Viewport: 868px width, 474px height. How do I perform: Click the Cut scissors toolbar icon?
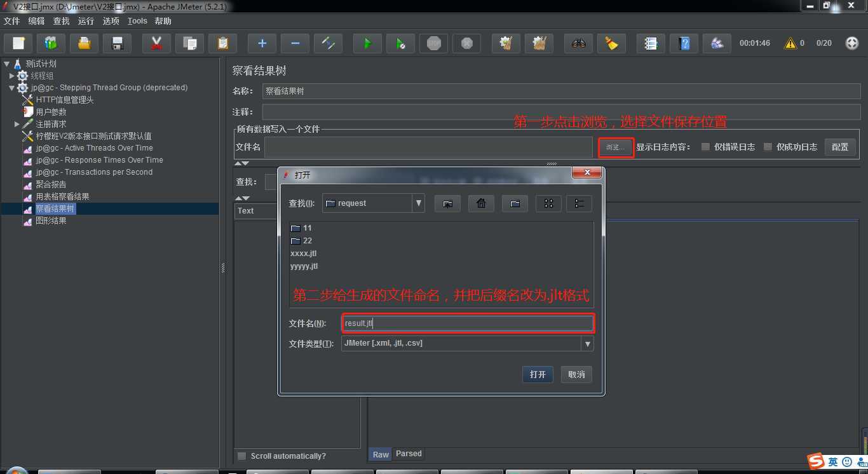156,43
